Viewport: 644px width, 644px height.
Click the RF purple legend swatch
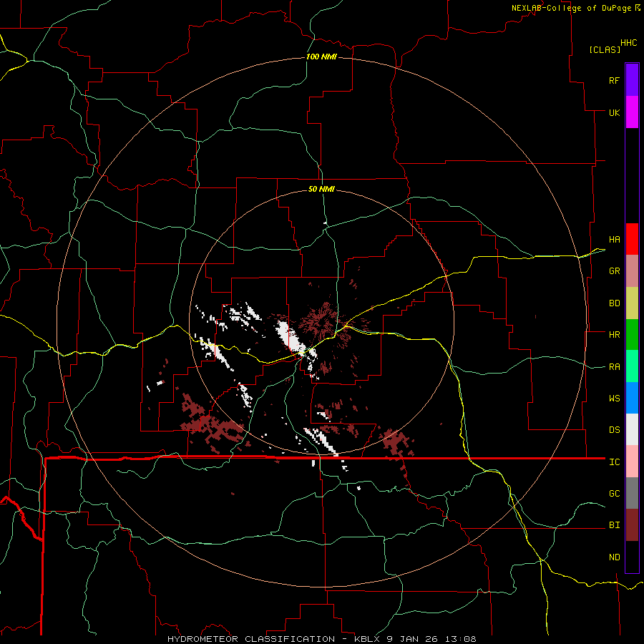pos(632,80)
